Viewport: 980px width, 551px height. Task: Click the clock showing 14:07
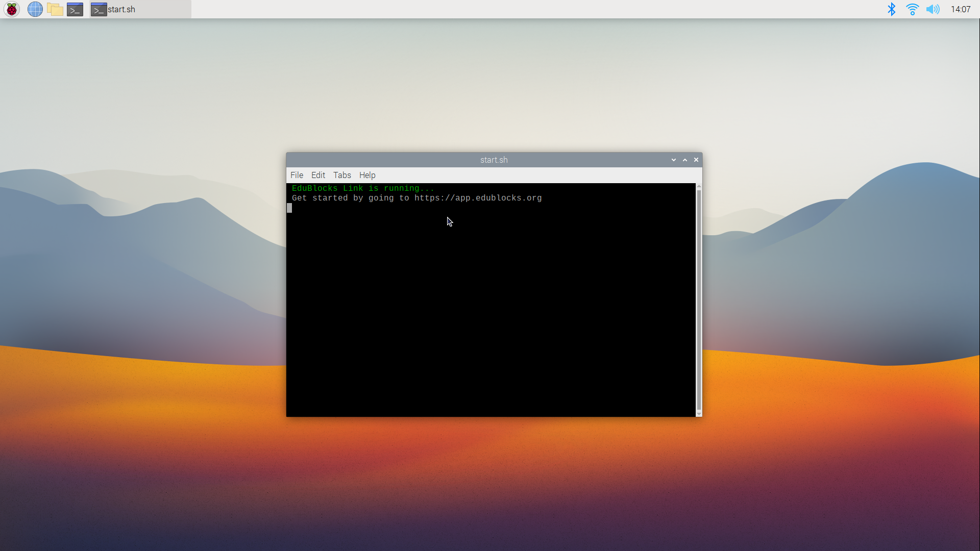pyautogui.click(x=961, y=9)
